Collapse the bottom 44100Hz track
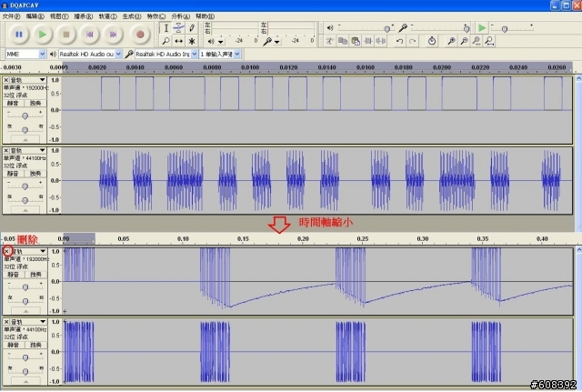The height and width of the screenshot is (392, 582). [25, 381]
